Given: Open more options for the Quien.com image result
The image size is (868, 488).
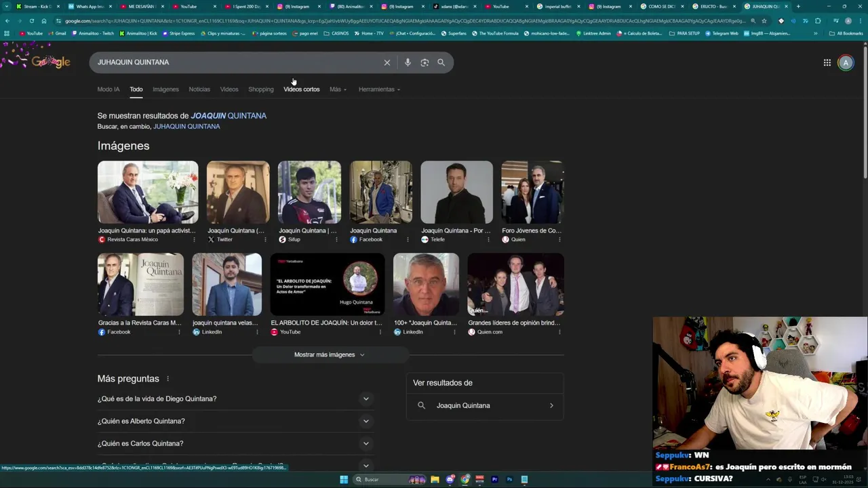Looking at the screenshot, I should 559,332.
